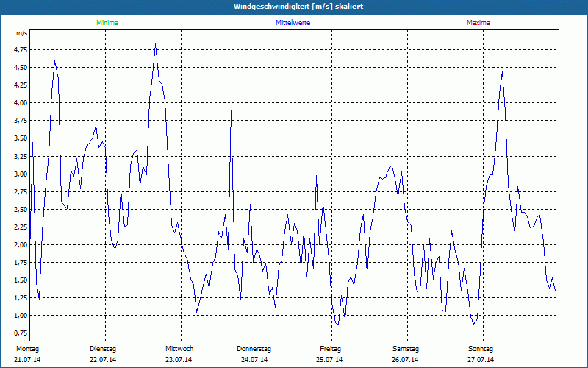Click the 2,00 y-axis value
The width and height of the screenshot is (588, 368).
pyautogui.click(x=21, y=244)
